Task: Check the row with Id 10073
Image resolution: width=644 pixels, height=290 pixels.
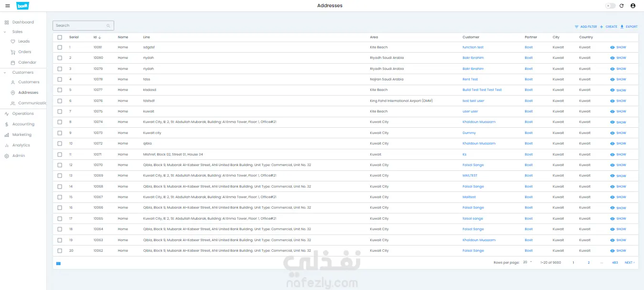Action: tap(60, 133)
